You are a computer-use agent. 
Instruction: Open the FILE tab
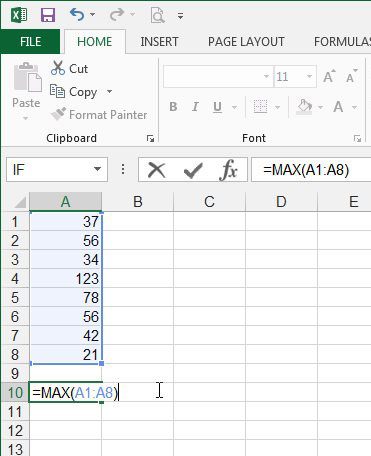point(31,42)
